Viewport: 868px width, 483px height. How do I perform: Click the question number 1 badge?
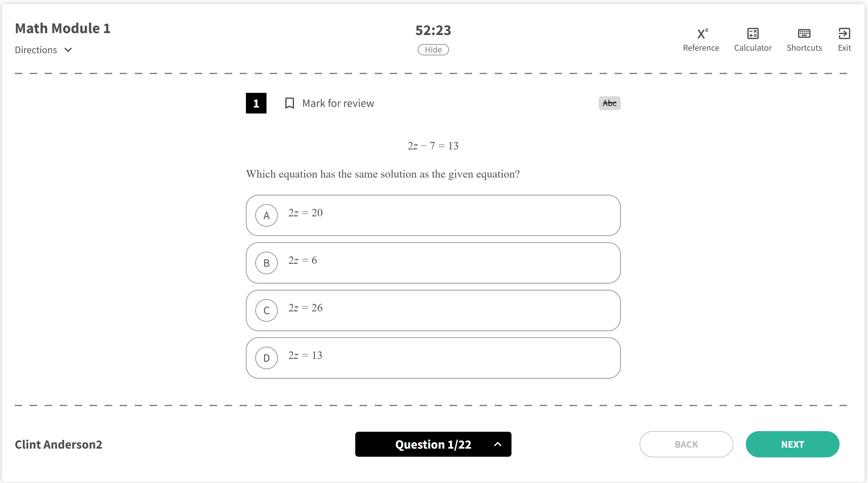tap(256, 103)
